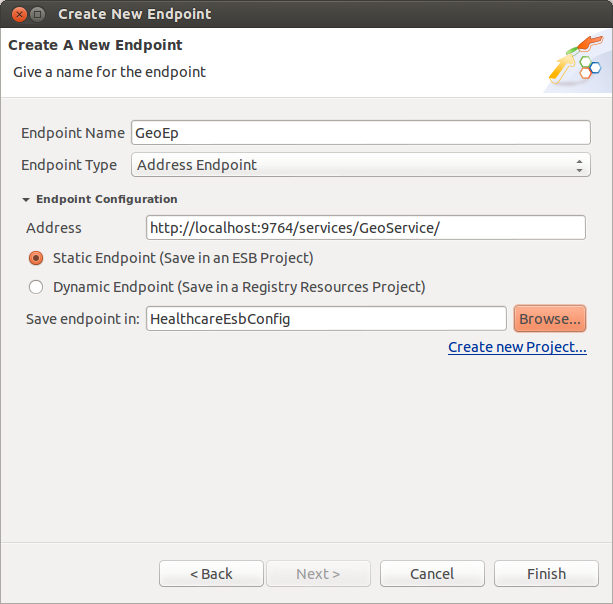Go back with the Back button

coord(211,574)
